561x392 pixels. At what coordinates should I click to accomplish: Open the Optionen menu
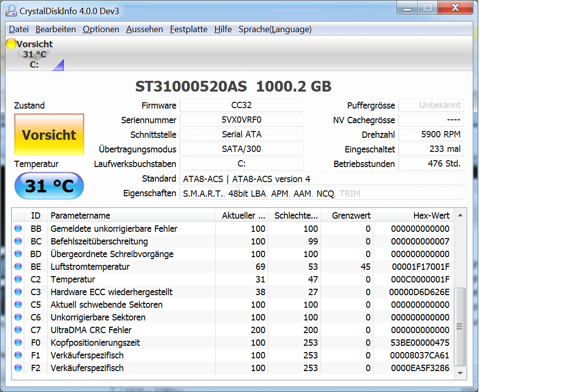click(x=101, y=29)
